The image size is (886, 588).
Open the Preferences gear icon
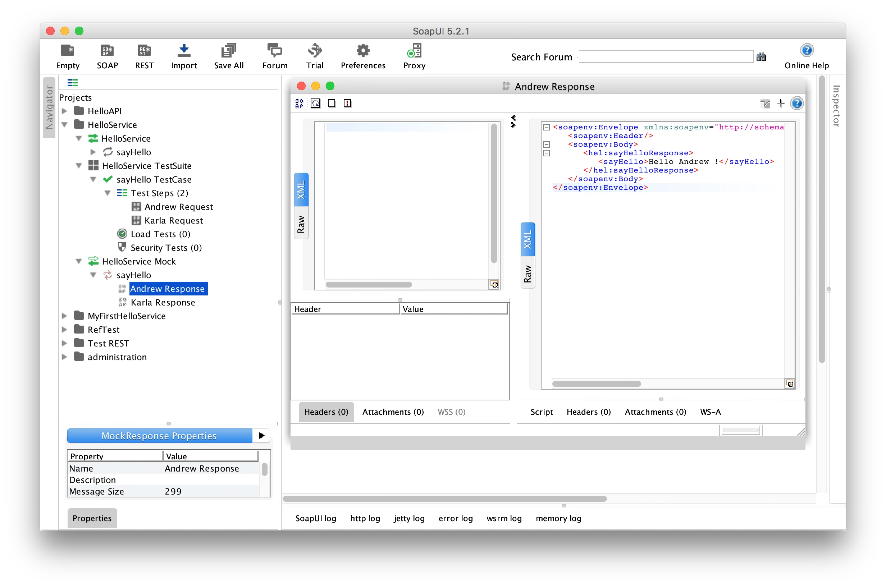click(x=363, y=51)
